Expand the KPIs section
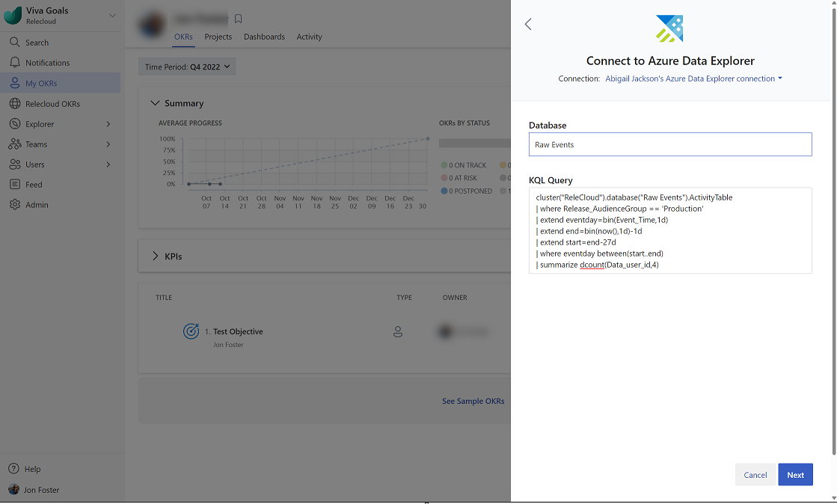837x504 pixels. pos(156,256)
